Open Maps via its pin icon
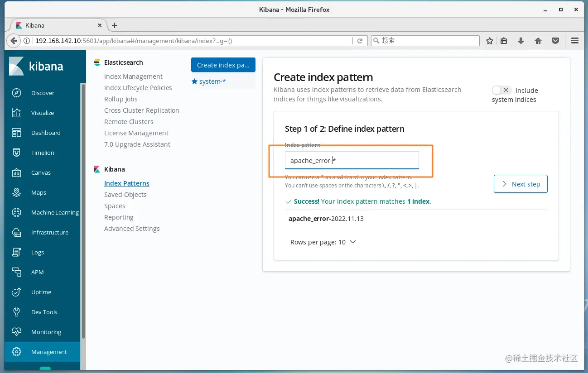Viewport: 588px width, 373px height. coord(17,192)
